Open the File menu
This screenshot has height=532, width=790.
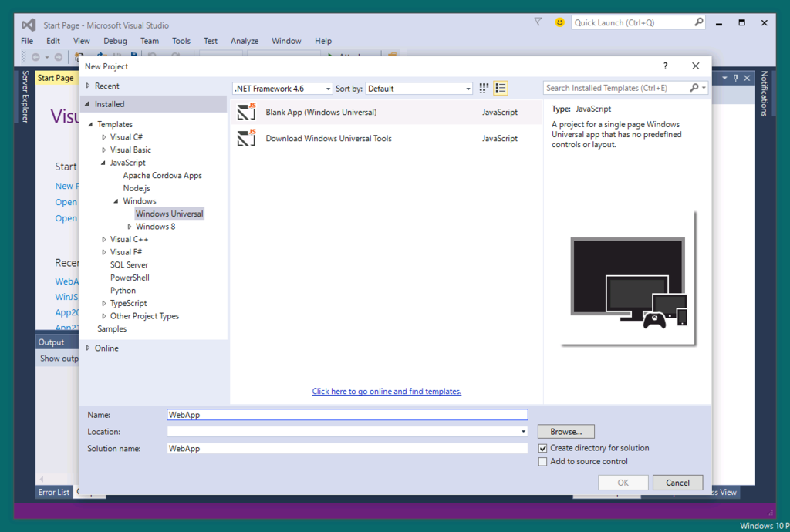click(x=27, y=41)
